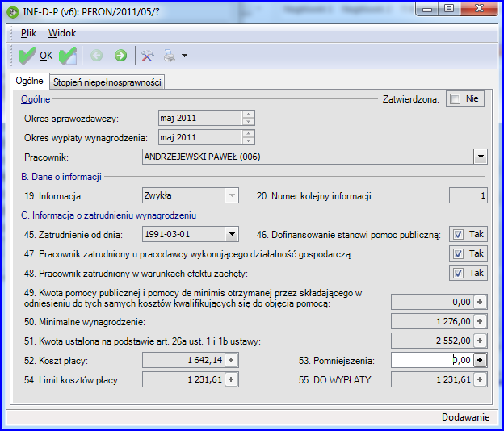Go to next record with green forward arrow
504x431 pixels.
tap(121, 56)
